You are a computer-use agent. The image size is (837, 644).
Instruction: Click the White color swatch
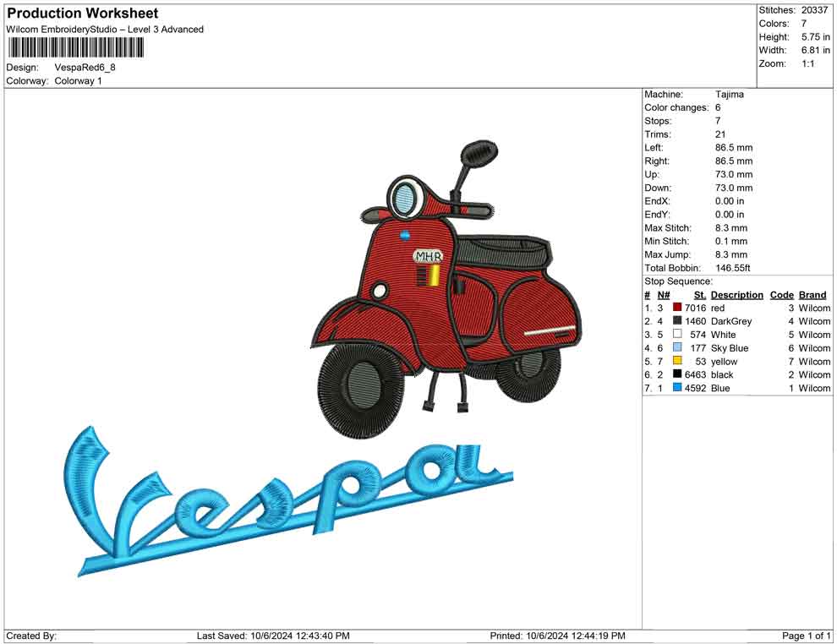pyautogui.click(x=677, y=334)
